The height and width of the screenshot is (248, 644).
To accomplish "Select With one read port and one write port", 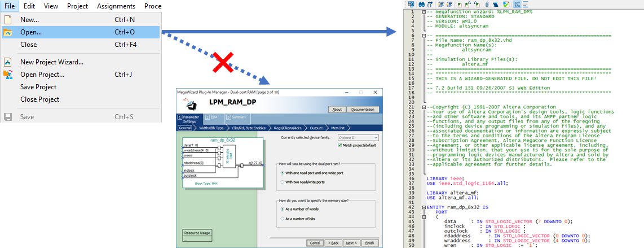I will tap(282, 173).
